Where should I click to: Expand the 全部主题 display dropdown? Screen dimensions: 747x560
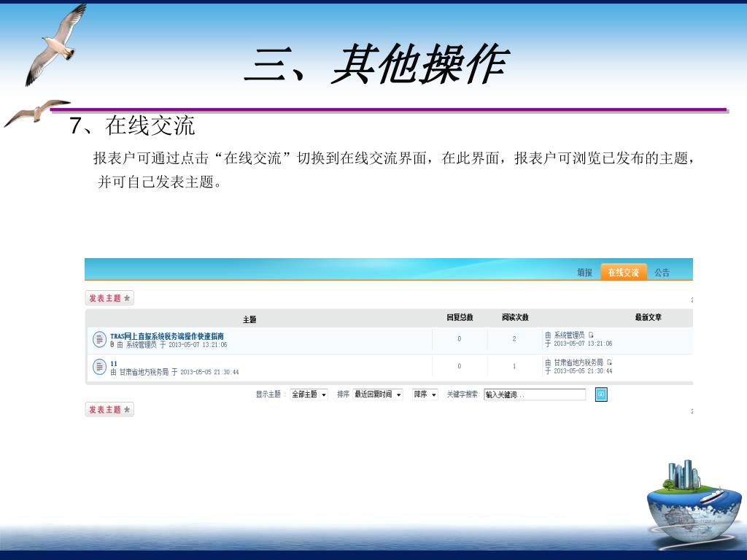(309, 394)
